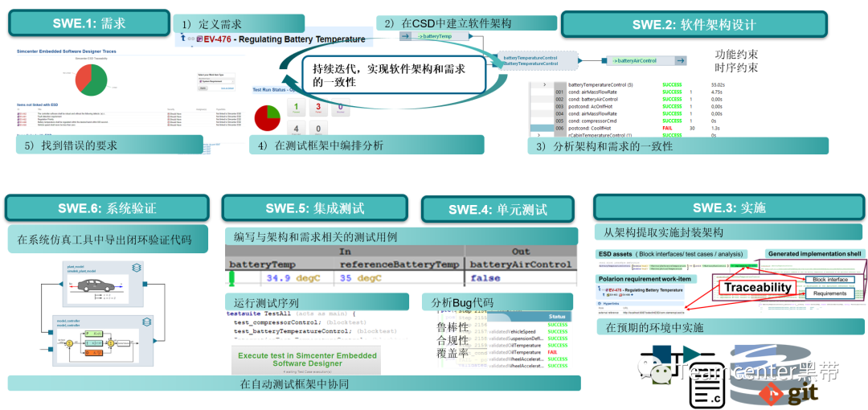This screenshot has width=868, height=410.
Task: Click the tile showing 4
Action: click(296, 129)
